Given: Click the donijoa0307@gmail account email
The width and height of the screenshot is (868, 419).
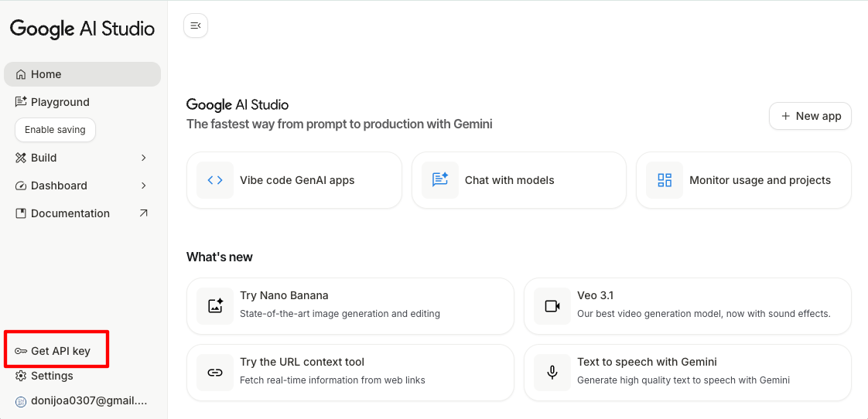Looking at the screenshot, I should (x=89, y=401).
